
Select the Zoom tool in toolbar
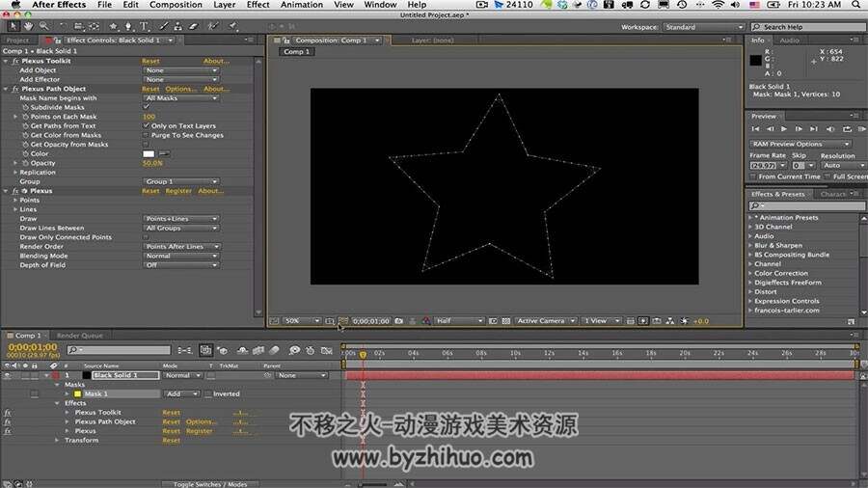pyautogui.click(x=43, y=26)
